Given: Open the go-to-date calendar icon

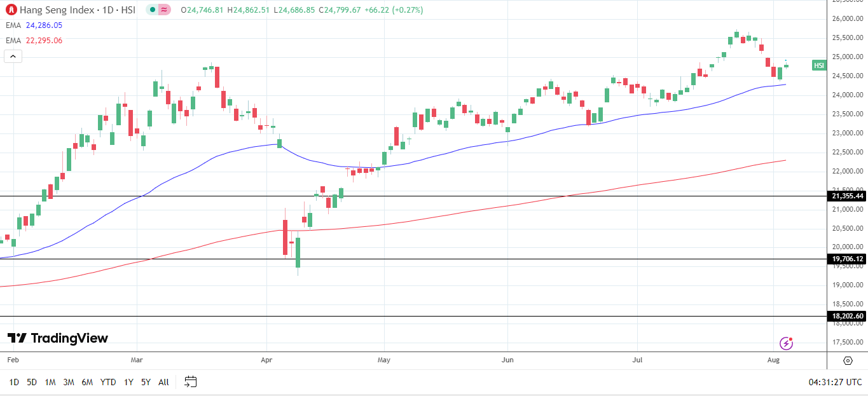Looking at the screenshot, I should [190, 382].
